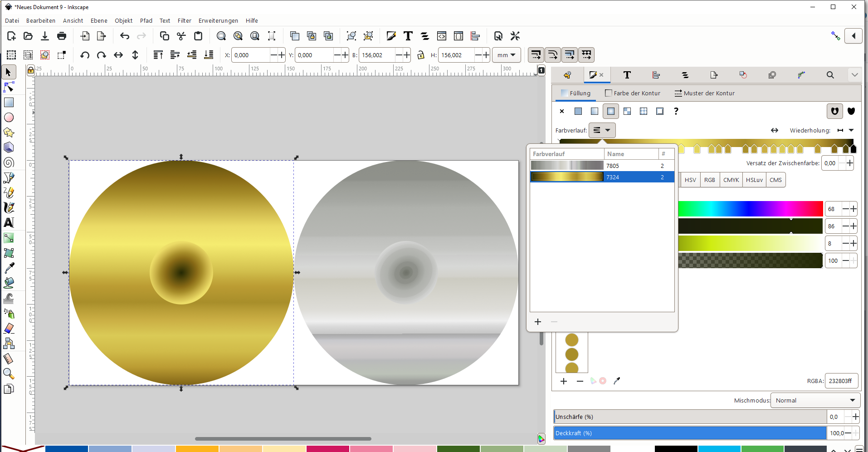Open the Zoom tool in toolbox
868x452 pixels.
pyautogui.click(x=9, y=373)
